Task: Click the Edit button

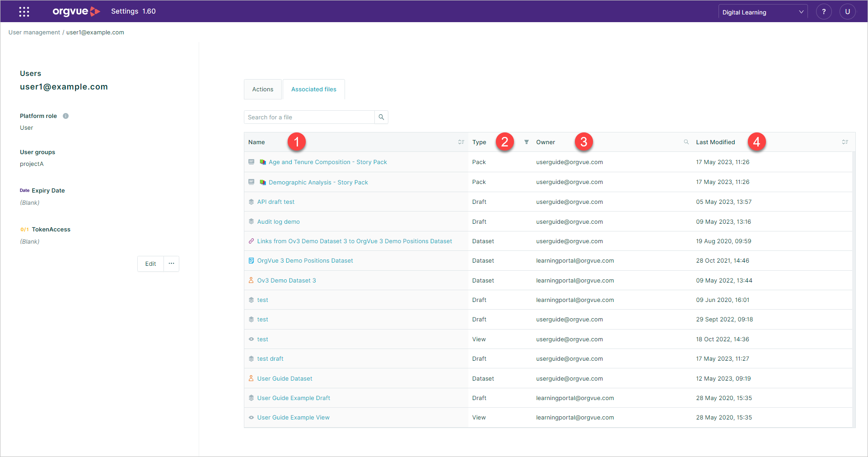Action: [151, 264]
